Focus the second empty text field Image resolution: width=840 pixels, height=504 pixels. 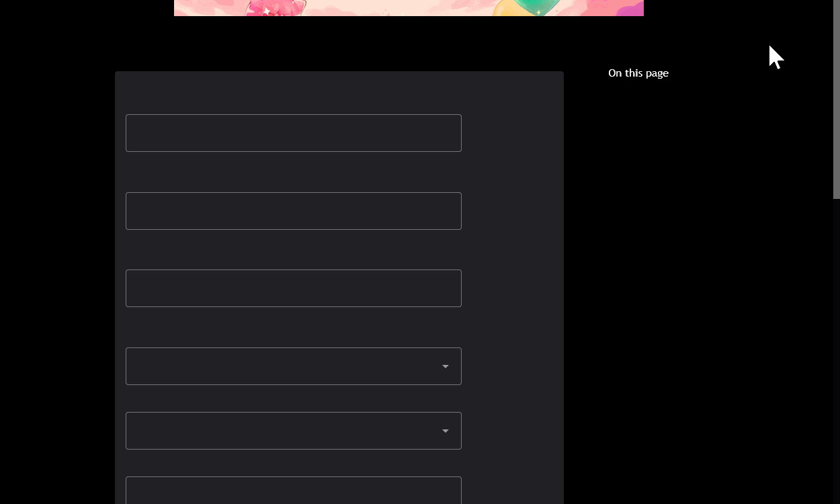293,211
